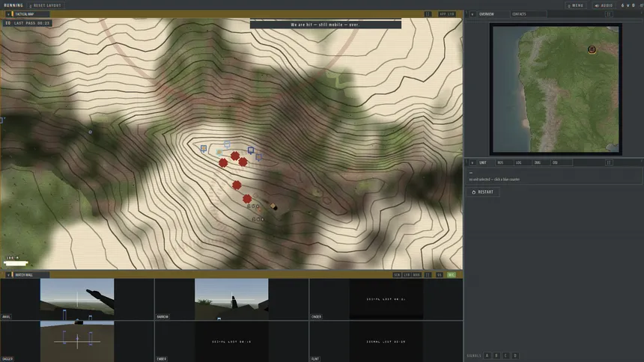Collapse the Unit panel chevron
The width and height of the screenshot is (644, 362).
473,162
